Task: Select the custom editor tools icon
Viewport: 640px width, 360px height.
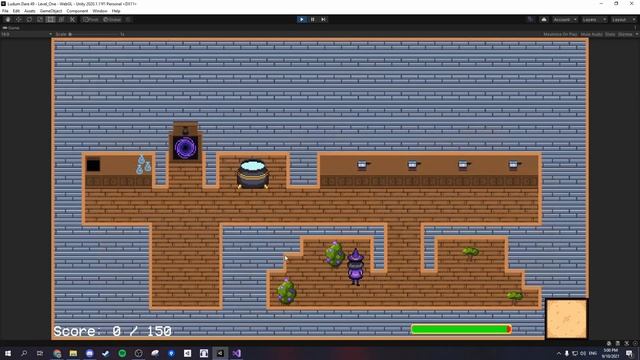Action: coord(72,20)
